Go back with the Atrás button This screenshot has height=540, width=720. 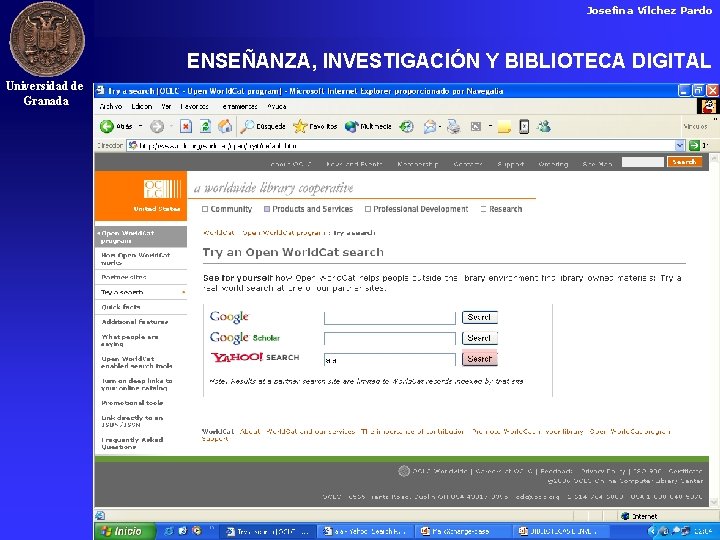(116, 126)
